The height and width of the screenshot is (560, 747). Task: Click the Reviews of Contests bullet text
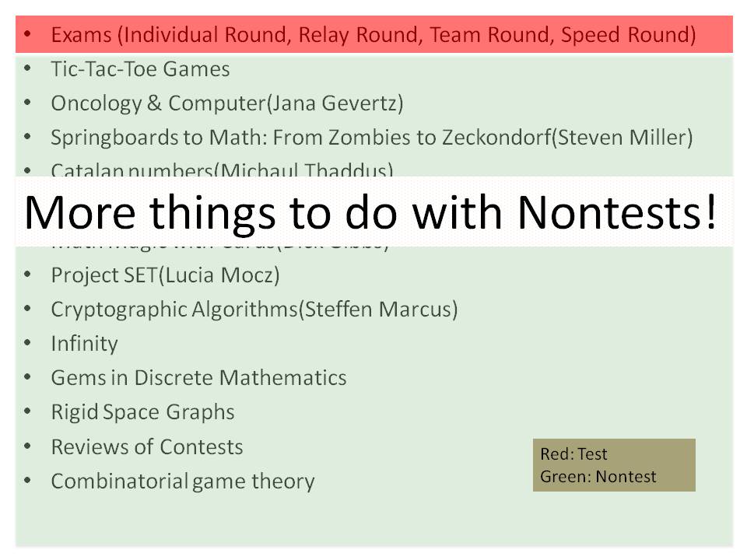(146, 447)
